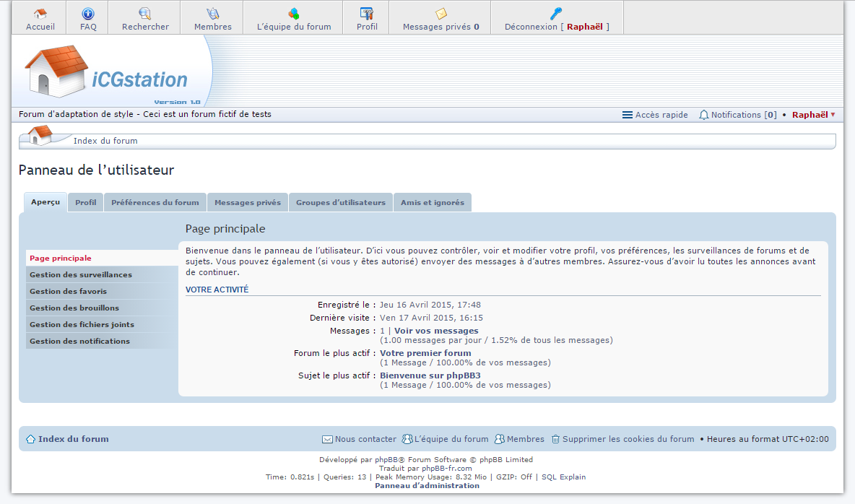Open the Membres list icon
Image resolution: width=855 pixels, height=504 pixels.
coord(212,14)
